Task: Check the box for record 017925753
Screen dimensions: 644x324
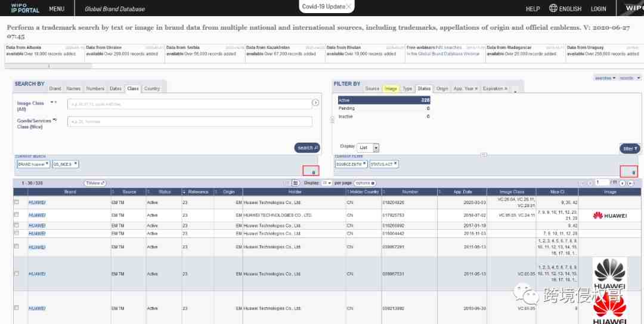Action: click(17, 215)
